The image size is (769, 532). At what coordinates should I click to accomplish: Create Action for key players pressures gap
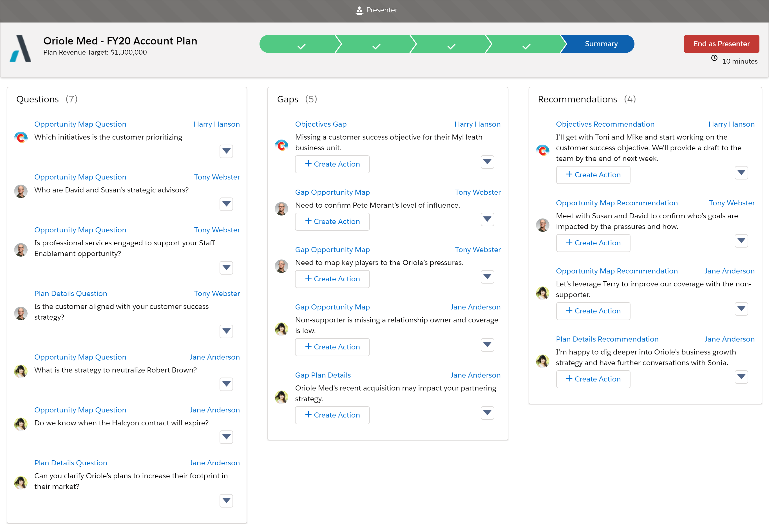pos(332,279)
